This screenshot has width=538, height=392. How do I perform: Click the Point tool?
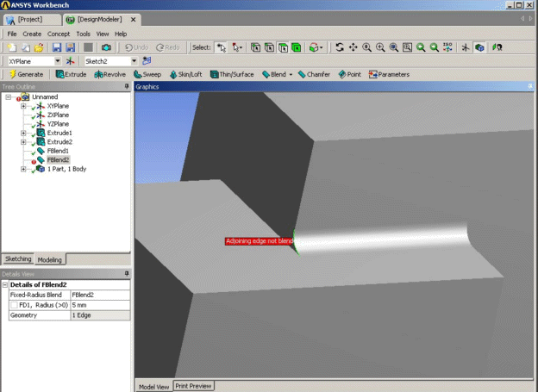[x=350, y=75]
